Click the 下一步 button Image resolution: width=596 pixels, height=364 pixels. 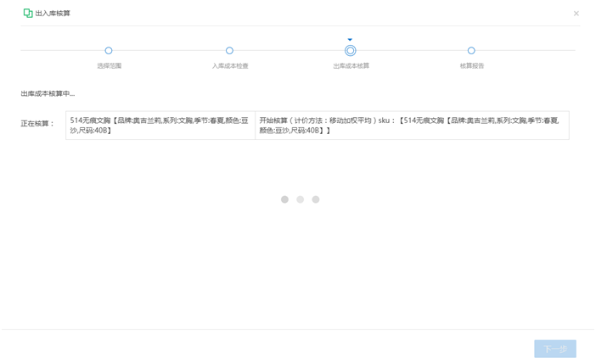[x=555, y=349]
